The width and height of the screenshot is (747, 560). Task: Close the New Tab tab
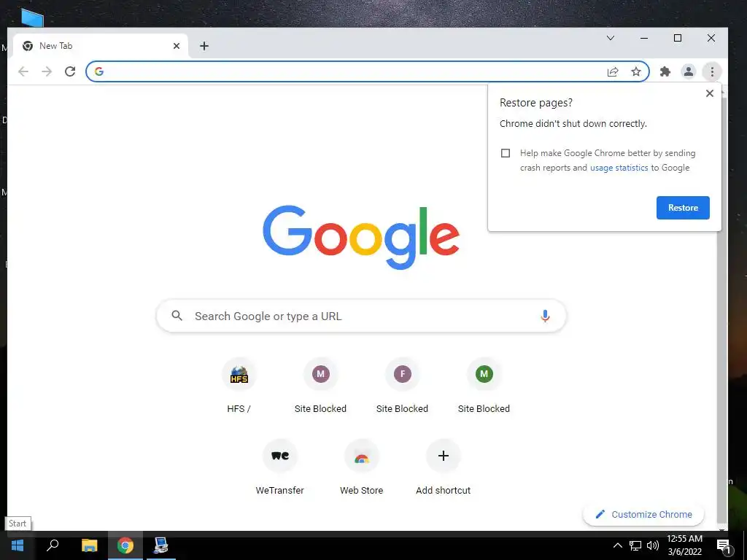tap(177, 46)
